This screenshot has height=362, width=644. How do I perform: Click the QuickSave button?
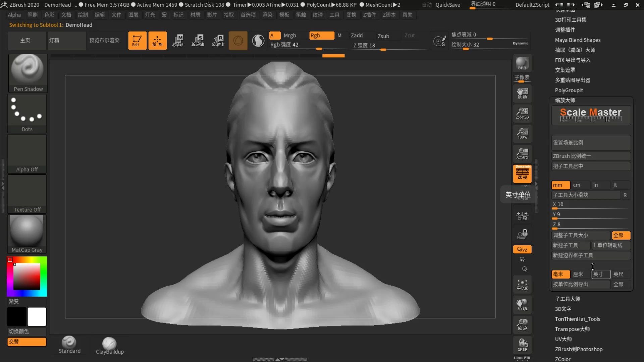point(447,5)
